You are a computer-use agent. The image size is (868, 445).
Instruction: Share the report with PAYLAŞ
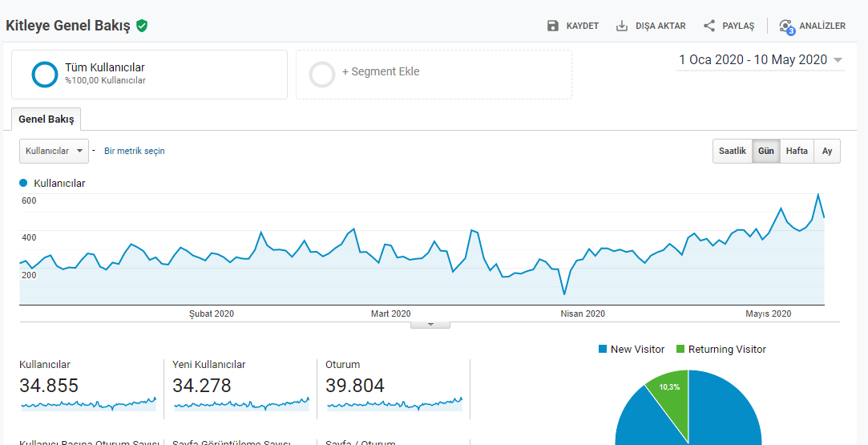coord(738,26)
